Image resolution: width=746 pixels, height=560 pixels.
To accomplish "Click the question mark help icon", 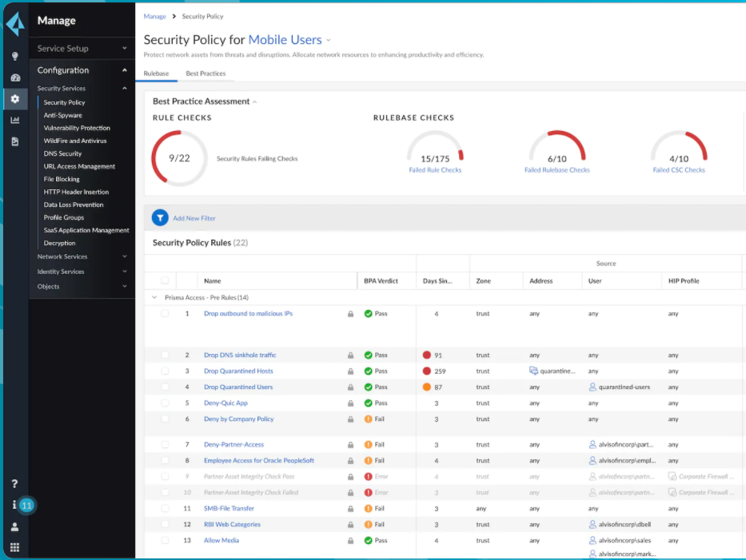I will (14, 483).
